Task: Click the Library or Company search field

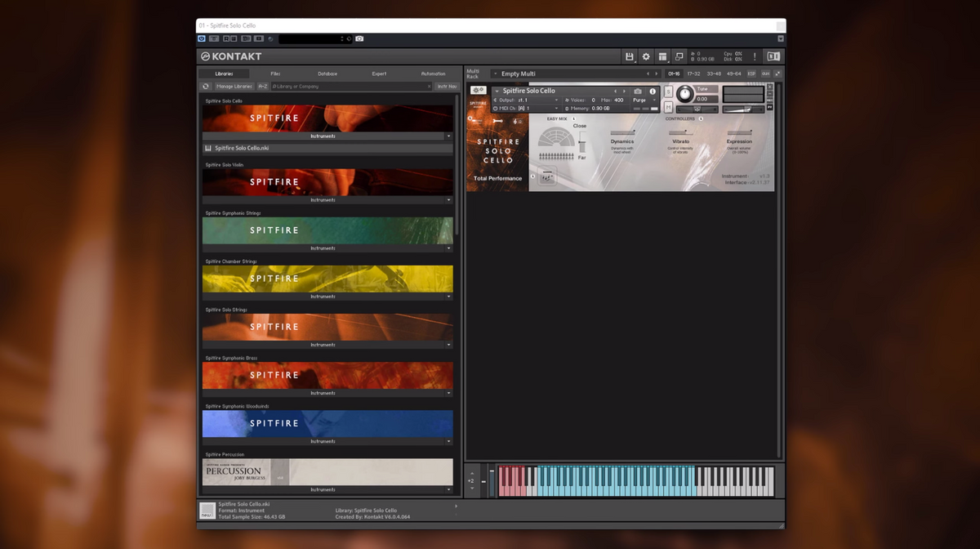Action: 351,86
